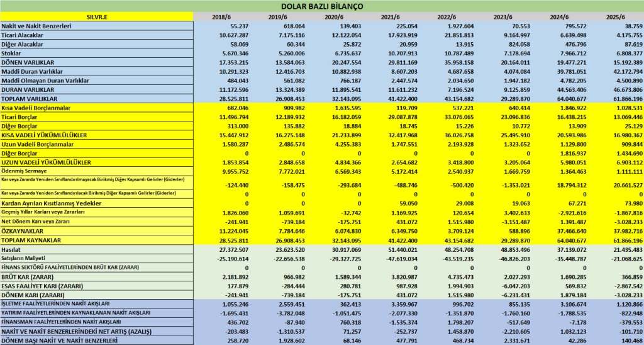Image resolution: width=644 pixels, height=345 pixels.
Task: Click the Ticari Borçlar row label
Action: point(19,116)
